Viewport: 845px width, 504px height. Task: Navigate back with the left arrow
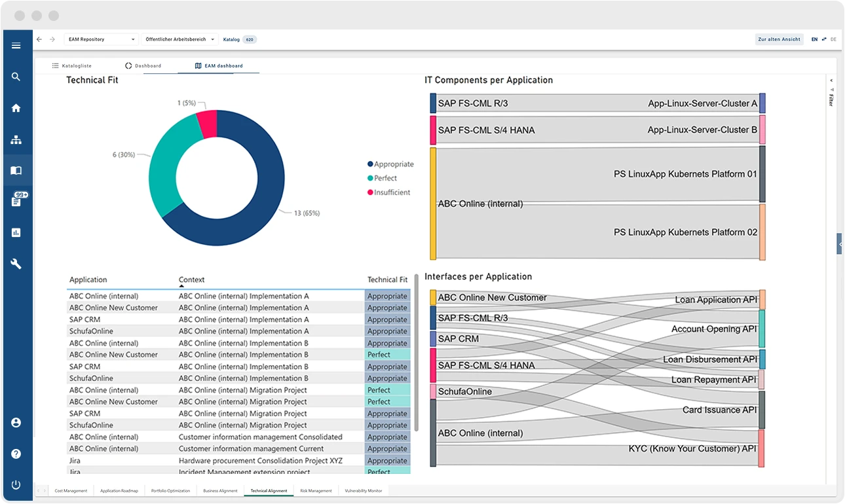click(39, 39)
